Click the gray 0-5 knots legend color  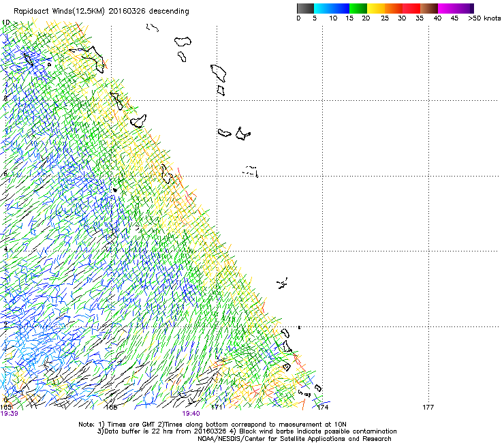pyautogui.click(x=305, y=8)
